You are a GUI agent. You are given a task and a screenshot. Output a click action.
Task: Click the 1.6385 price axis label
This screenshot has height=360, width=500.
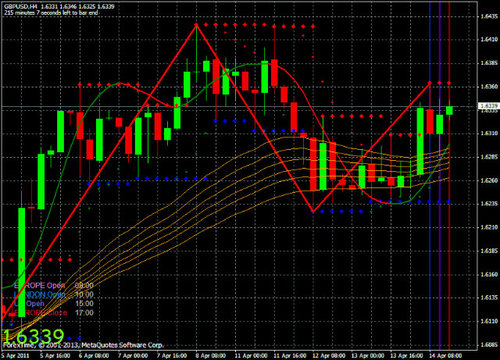tap(489, 63)
